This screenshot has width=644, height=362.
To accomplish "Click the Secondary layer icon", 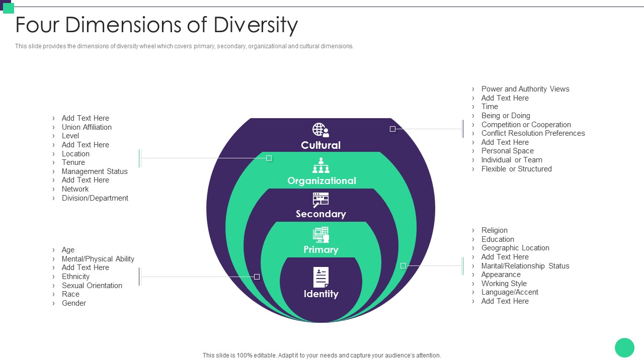I will point(320,200).
